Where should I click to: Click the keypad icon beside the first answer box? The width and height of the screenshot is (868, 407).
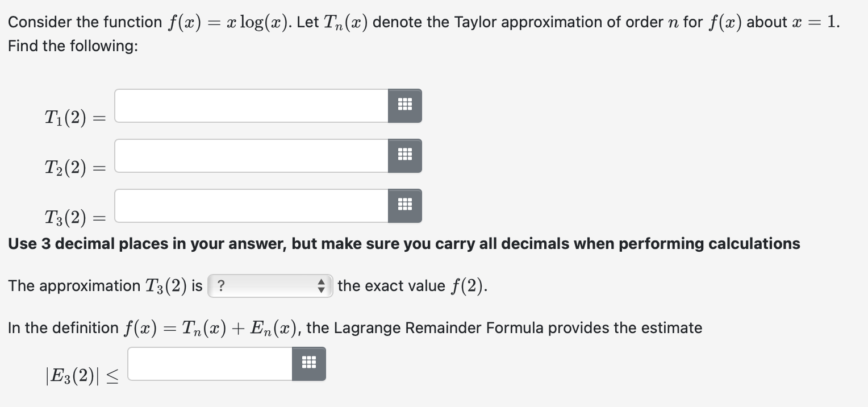click(404, 105)
